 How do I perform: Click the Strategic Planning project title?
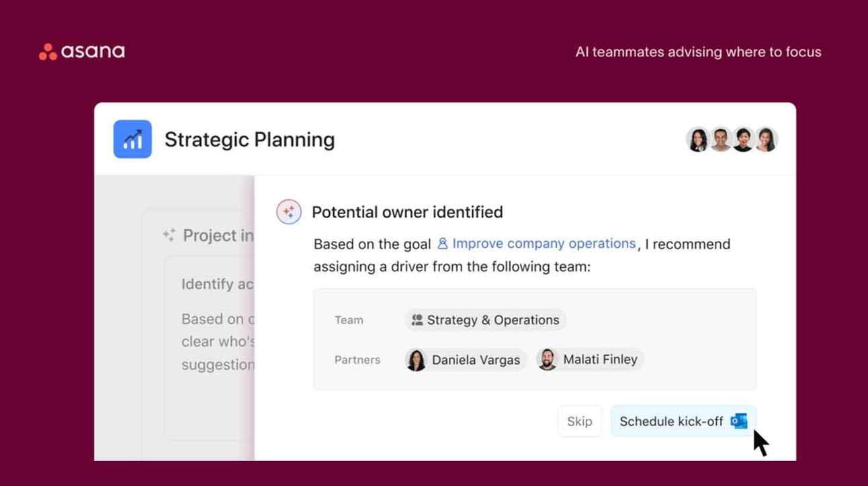[x=249, y=140]
